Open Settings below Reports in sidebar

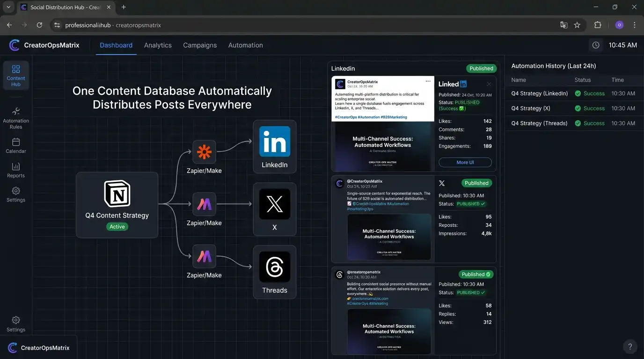[x=16, y=194]
